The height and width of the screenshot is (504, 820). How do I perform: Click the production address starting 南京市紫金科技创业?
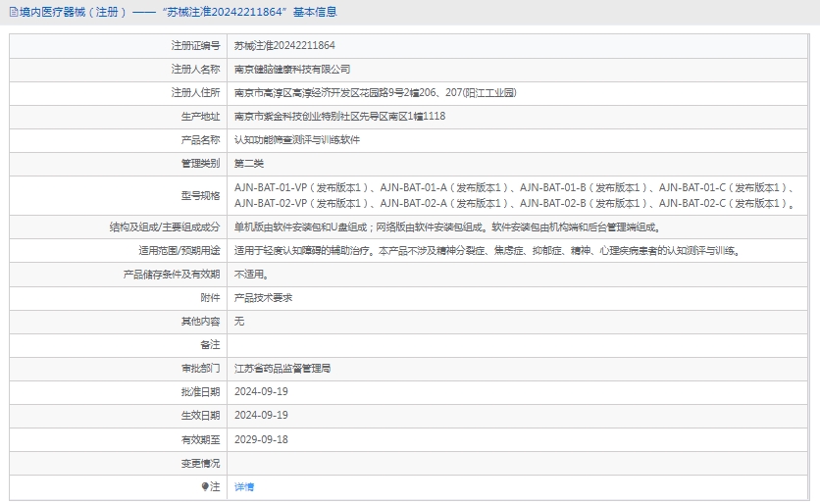[339, 117]
